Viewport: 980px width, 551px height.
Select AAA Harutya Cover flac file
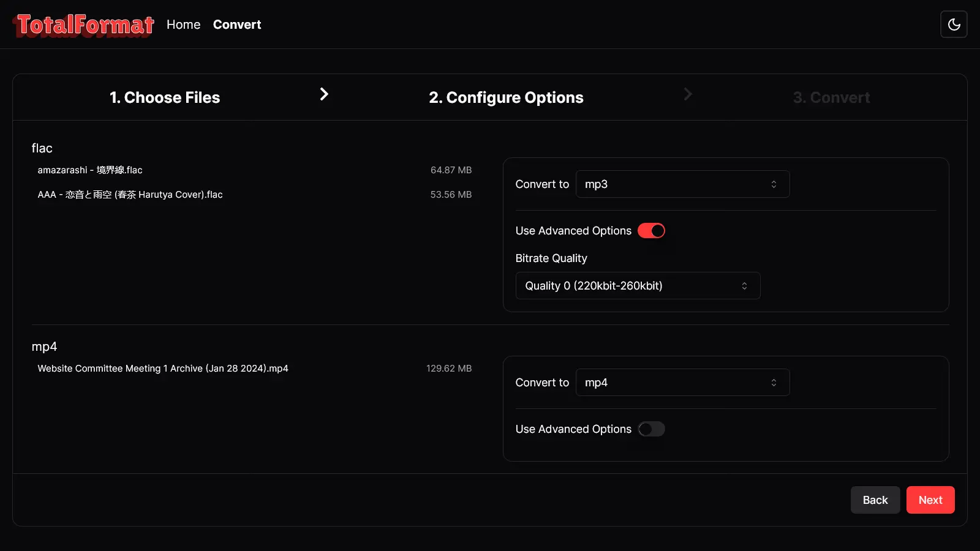click(130, 195)
